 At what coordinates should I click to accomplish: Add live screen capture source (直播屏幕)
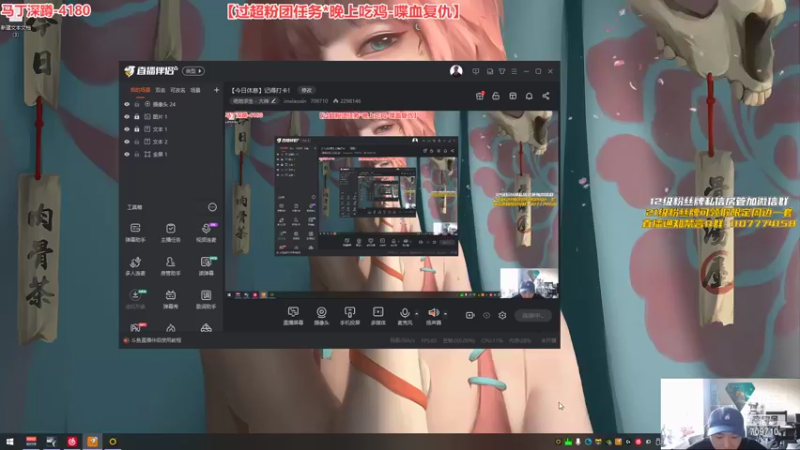pyautogui.click(x=293, y=316)
